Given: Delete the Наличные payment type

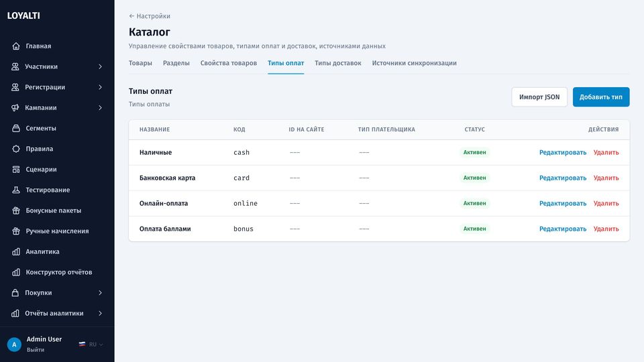Looking at the screenshot, I should pyautogui.click(x=606, y=152).
